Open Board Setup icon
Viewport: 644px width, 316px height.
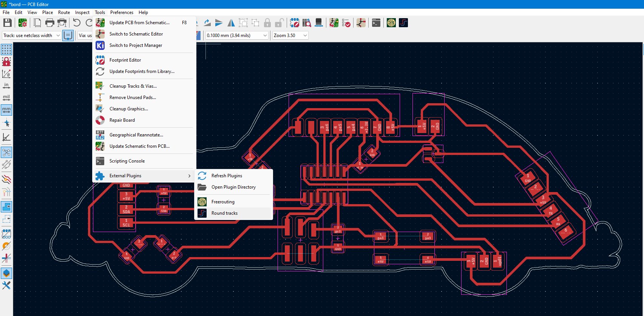click(x=23, y=23)
